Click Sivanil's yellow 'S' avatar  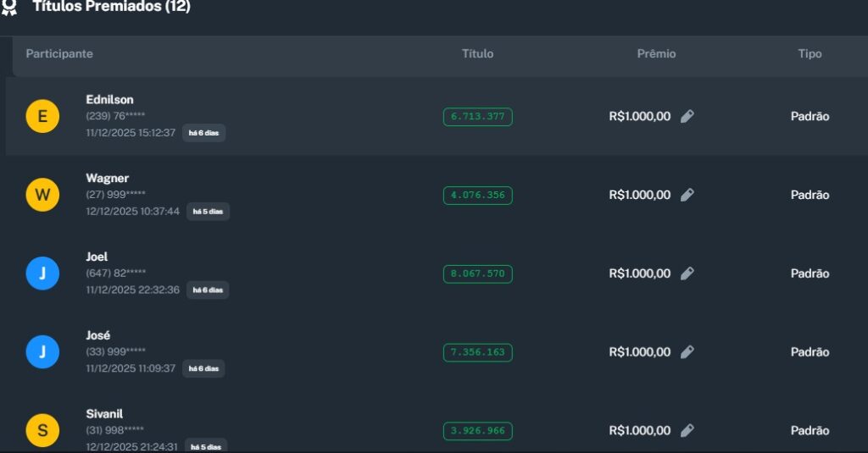(42, 431)
